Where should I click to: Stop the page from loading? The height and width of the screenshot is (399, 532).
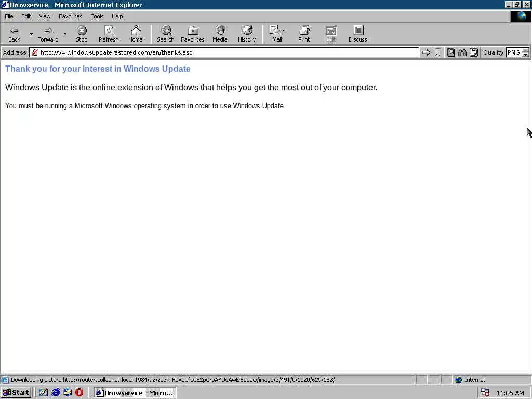click(x=82, y=34)
